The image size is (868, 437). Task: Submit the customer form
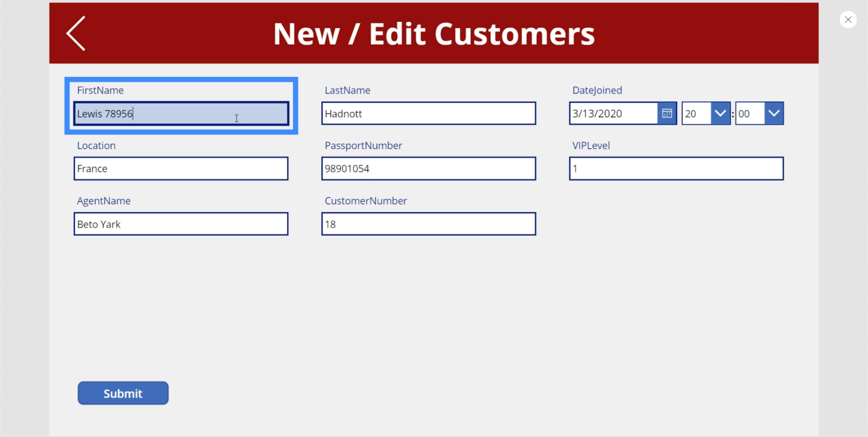123,393
